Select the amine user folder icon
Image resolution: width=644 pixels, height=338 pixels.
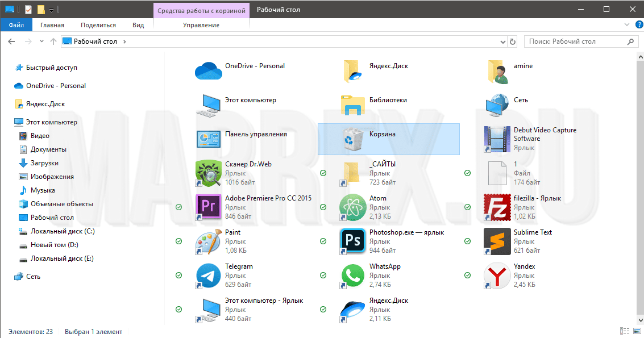497,72
